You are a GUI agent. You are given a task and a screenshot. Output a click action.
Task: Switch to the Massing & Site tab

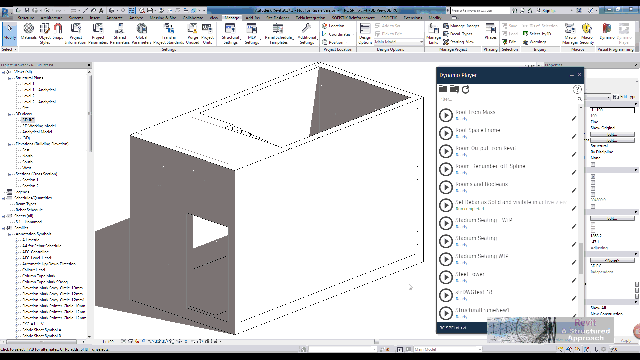coord(163,18)
